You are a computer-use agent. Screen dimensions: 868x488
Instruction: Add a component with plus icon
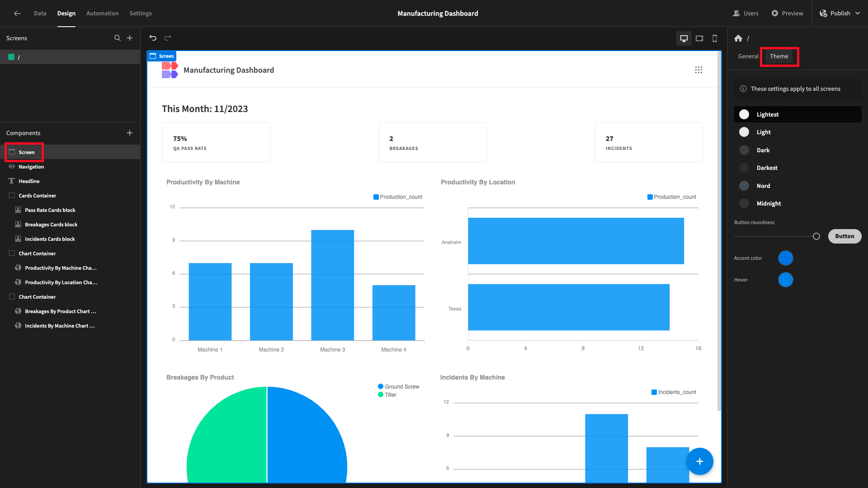pyautogui.click(x=130, y=133)
